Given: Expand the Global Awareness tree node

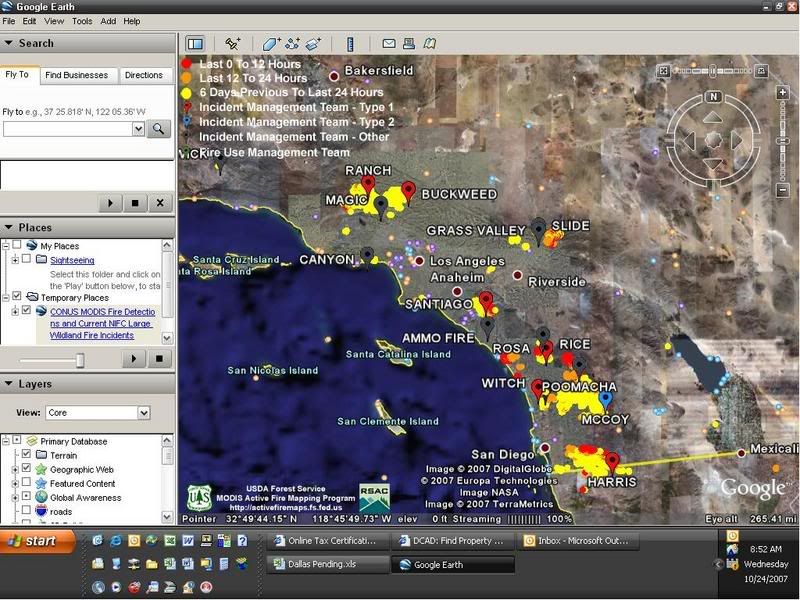Looking at the screenshot, I should coord(15,497).
